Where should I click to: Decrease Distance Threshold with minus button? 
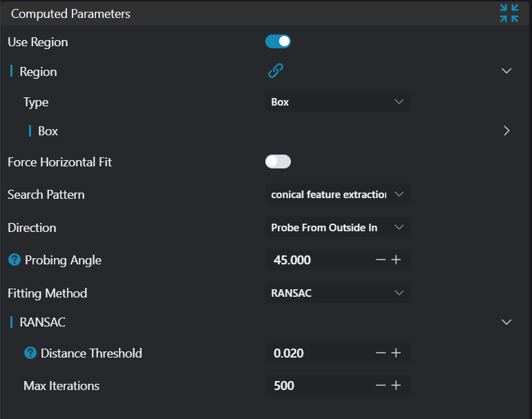(x=380, y=353)
